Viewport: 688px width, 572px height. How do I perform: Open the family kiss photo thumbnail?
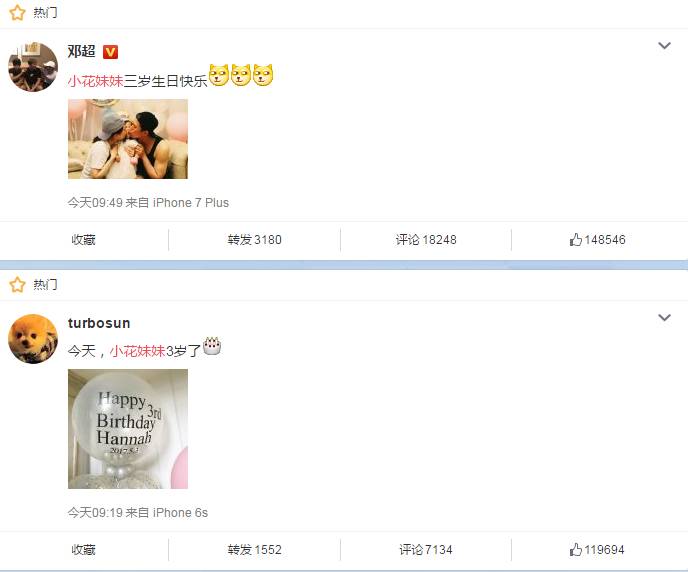128,139
